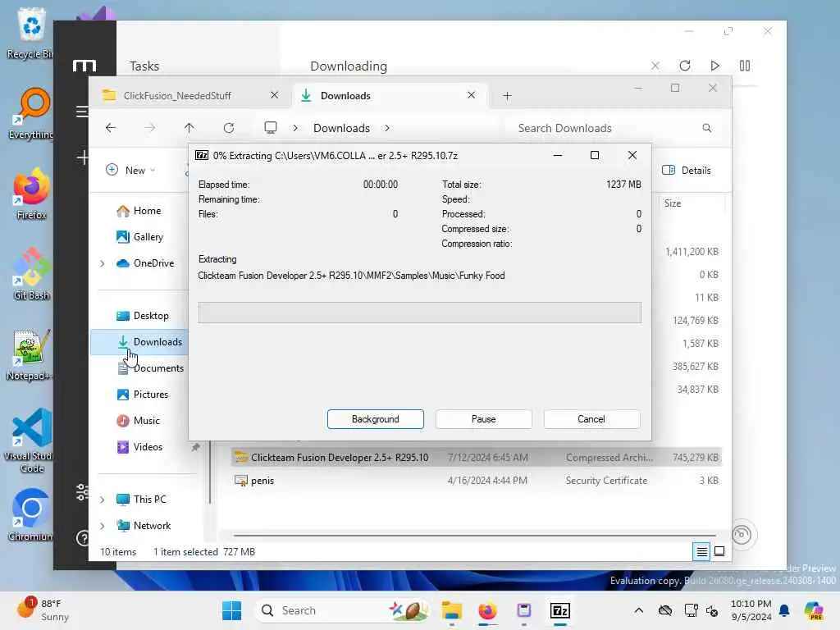Viewport: 840px width, 630px height.
Task: Open the hamburger menu in MEGA sidebar
Action: tap(81, 112)
